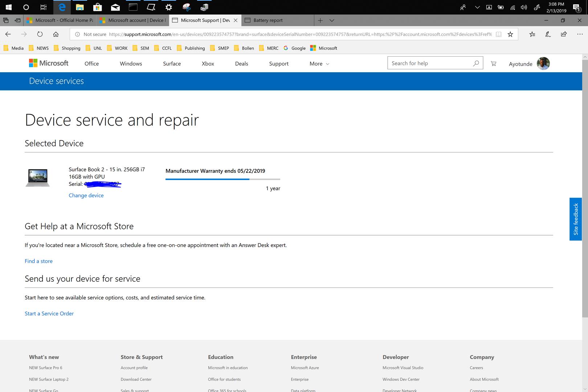Open the Office menu item
The image size is (588, 392).
tap(91, 64)
